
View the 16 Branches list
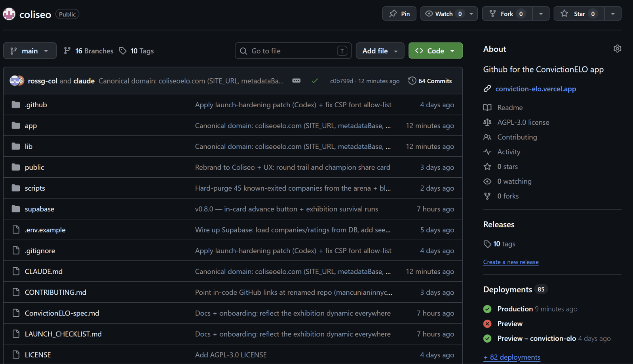[89, 51]
